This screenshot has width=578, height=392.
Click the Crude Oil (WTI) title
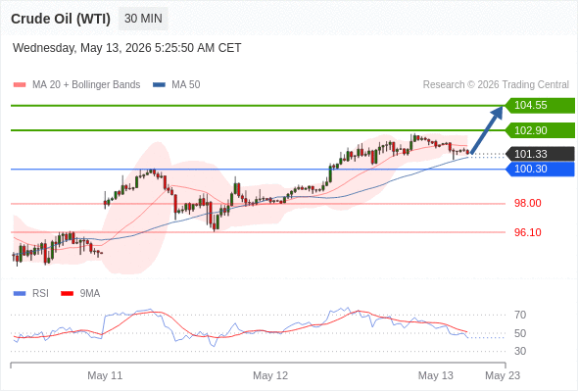coord(61,19)
